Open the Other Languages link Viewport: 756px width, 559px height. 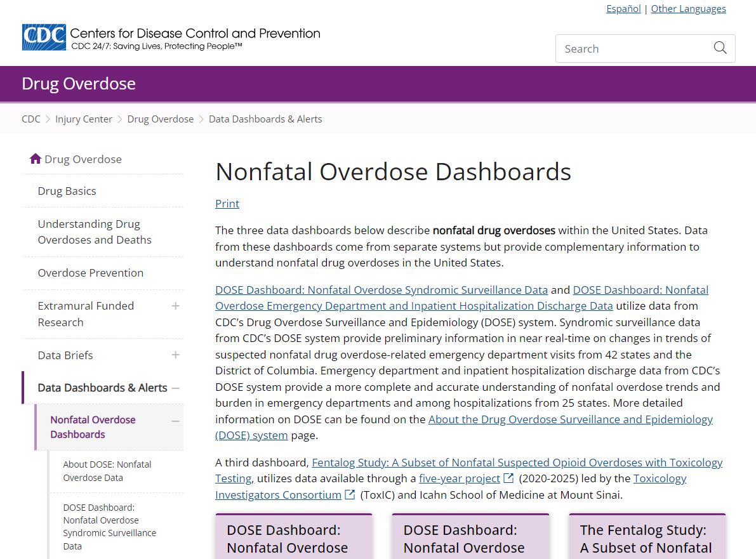click(689, 9)
